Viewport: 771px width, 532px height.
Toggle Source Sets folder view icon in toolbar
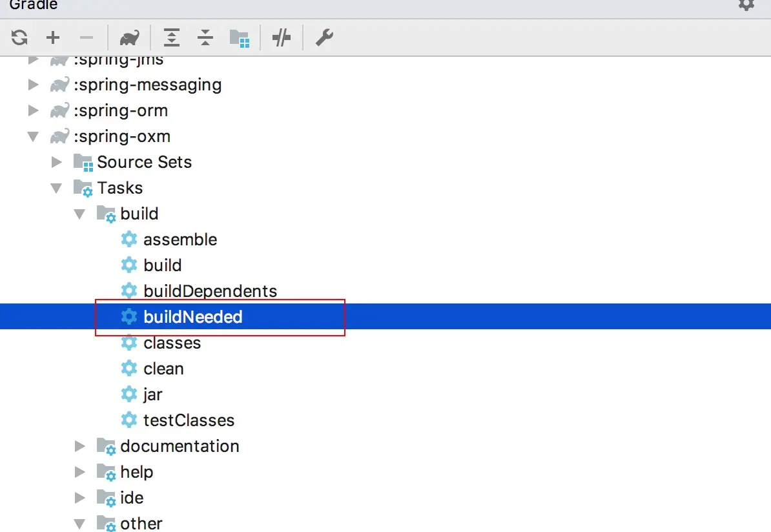[240, 38]
